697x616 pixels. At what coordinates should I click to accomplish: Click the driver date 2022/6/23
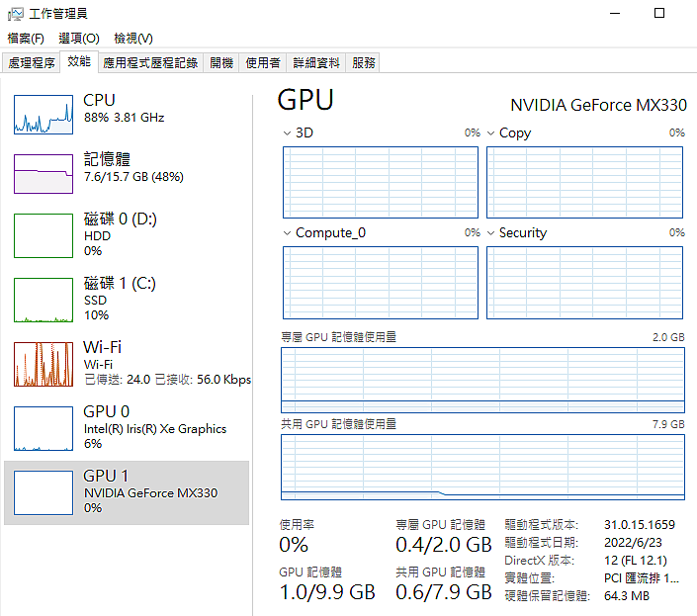pos(633,543)
